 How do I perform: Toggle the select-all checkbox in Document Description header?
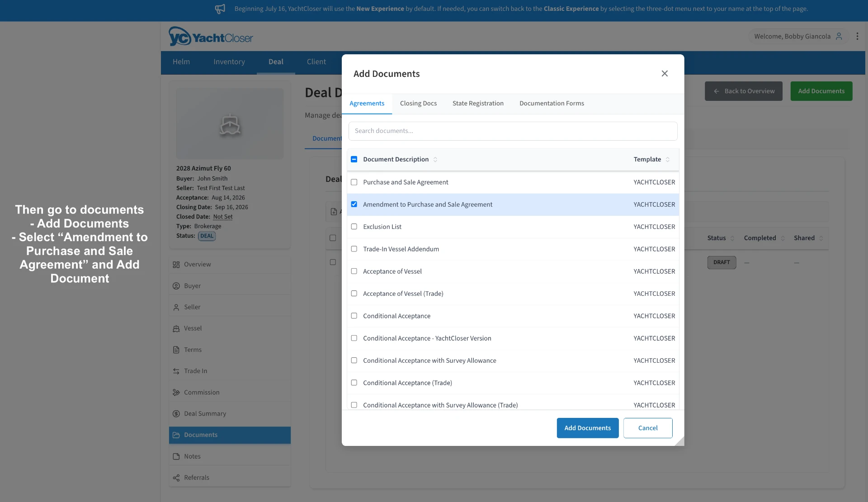coord(354,159)
